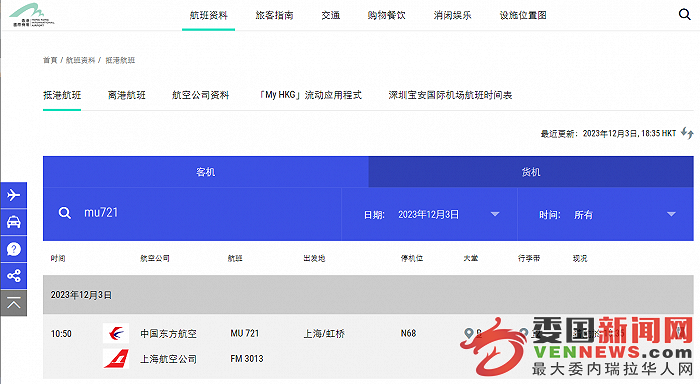Click the 行李带 column header

pos(529,258)
